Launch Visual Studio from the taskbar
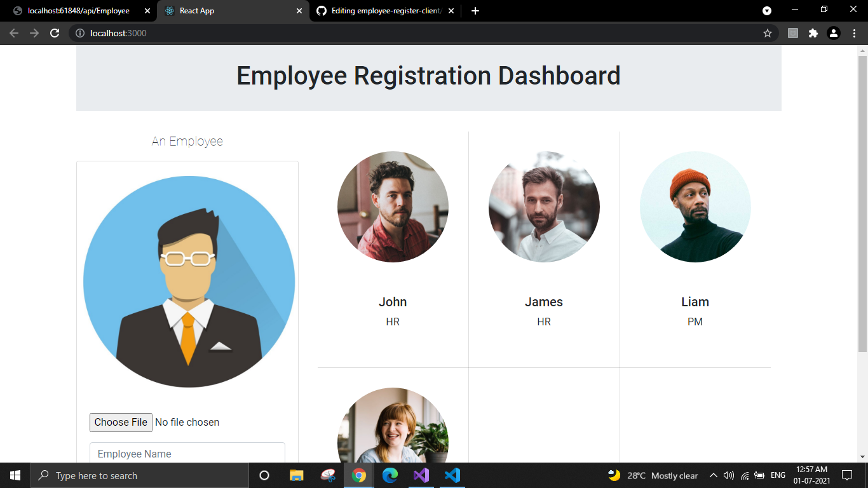868x488 pixels. click(421, 475)
